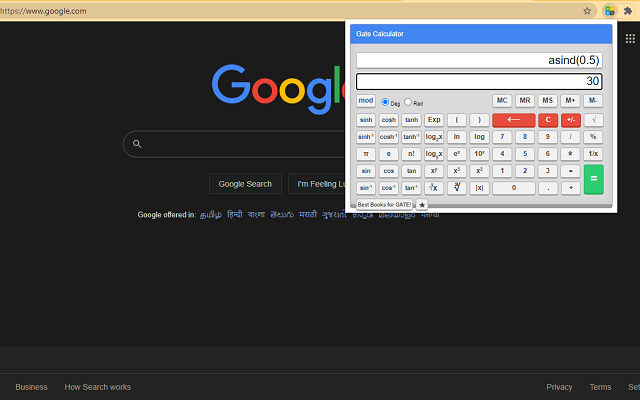Click the calculator expression field showing asind(0.5)
This screenshot has height=400, width=640.
click(479, 60)
